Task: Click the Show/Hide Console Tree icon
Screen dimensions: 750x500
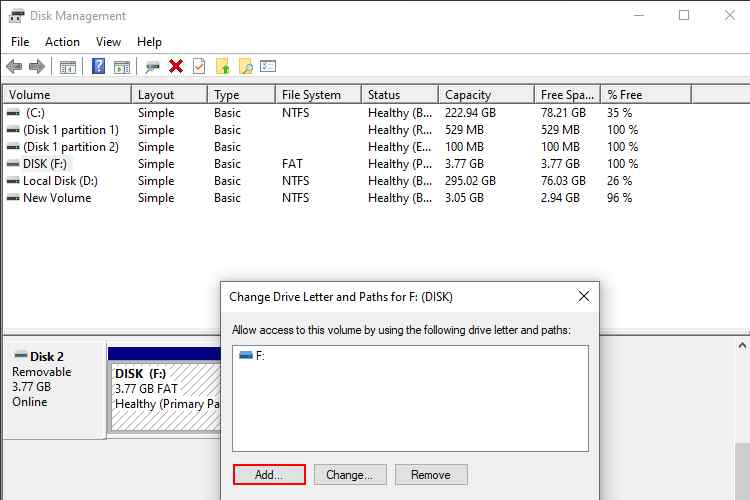Action: tap(68, 67)
